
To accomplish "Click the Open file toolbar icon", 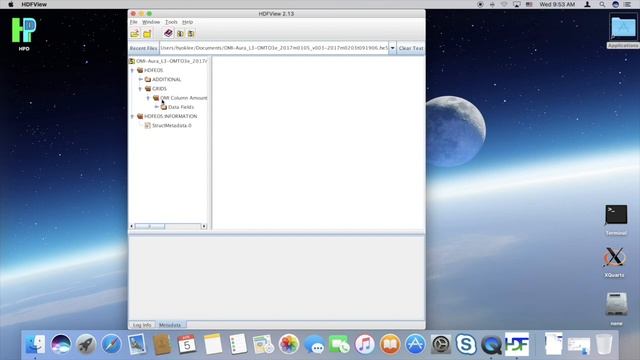I will pos(135,33).
